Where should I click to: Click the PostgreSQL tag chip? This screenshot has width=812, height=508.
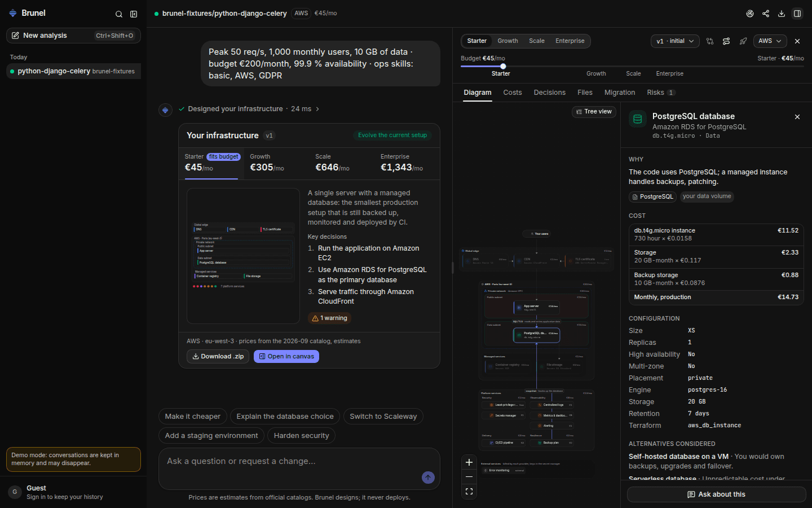[652, 196]
